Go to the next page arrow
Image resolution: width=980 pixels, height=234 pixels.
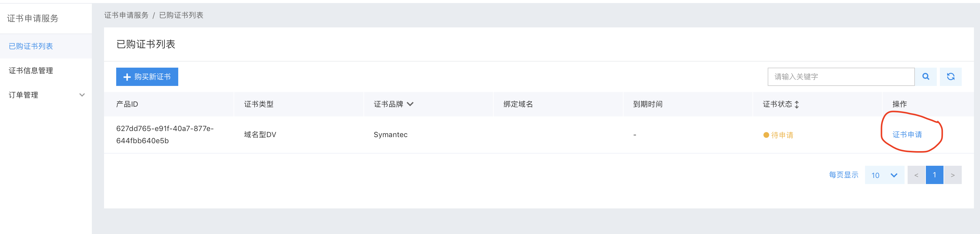(953, 175)
